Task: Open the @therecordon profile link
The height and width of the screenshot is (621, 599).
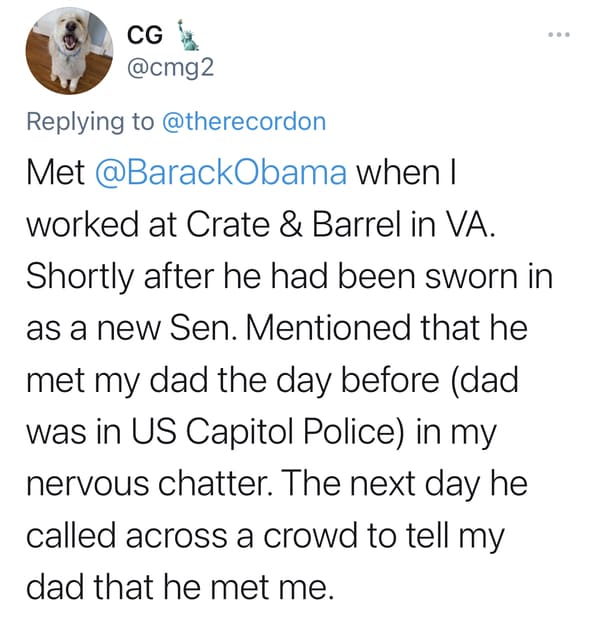Action: click(244, 122)
